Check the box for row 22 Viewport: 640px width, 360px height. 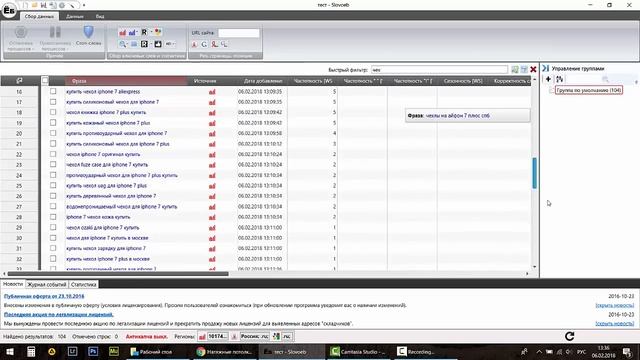[x=53, y=154]
